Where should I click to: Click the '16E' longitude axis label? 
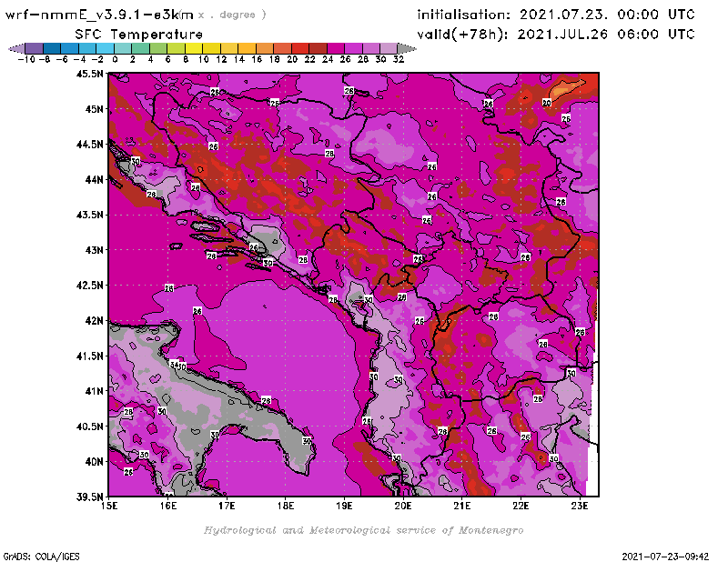click(168, 506)
